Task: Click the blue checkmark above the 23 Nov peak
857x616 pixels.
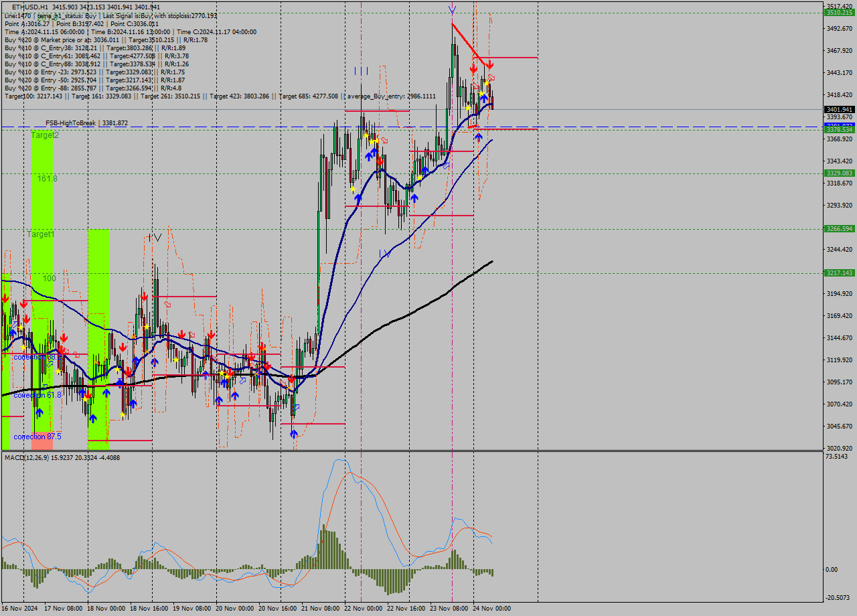Action: [x=452, y=9]
